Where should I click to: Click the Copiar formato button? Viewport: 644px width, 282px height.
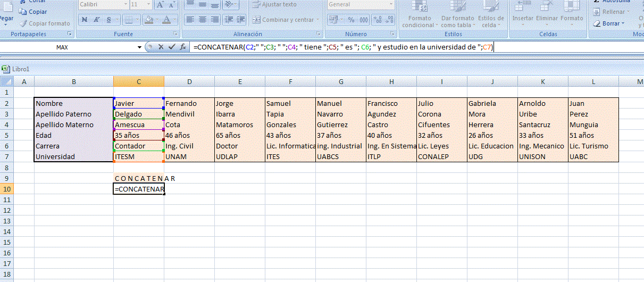click(45, 23)
